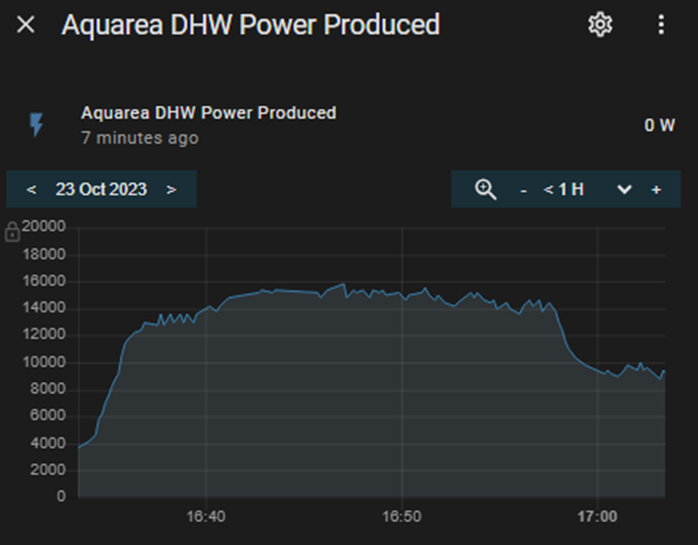Click the 16000 Y-axis label
The height and width of the screenshot is (545, 698).
[44, 281]
